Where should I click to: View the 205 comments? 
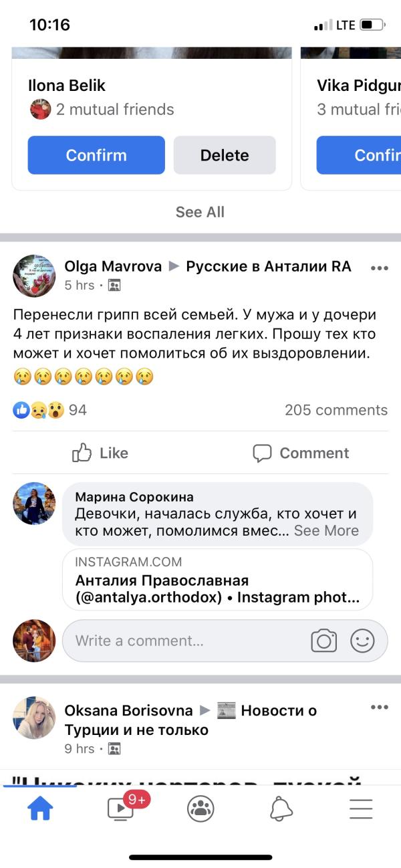[x=336, y=410]
